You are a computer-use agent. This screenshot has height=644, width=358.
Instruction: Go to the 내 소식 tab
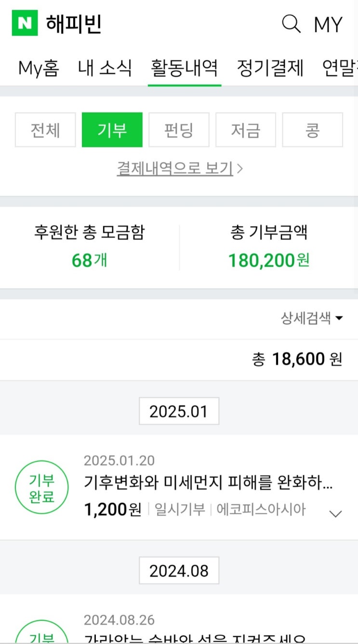coord(105,68)
